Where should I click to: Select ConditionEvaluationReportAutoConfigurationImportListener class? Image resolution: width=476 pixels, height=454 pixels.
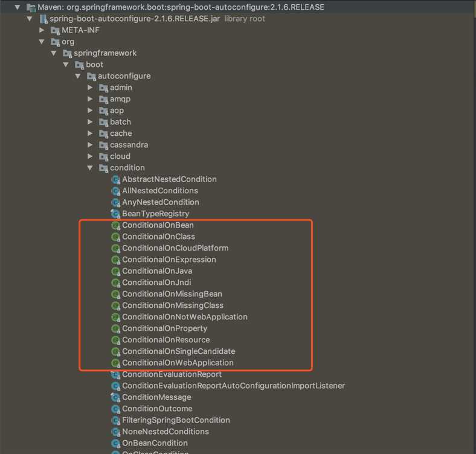[x=233, y=386]
